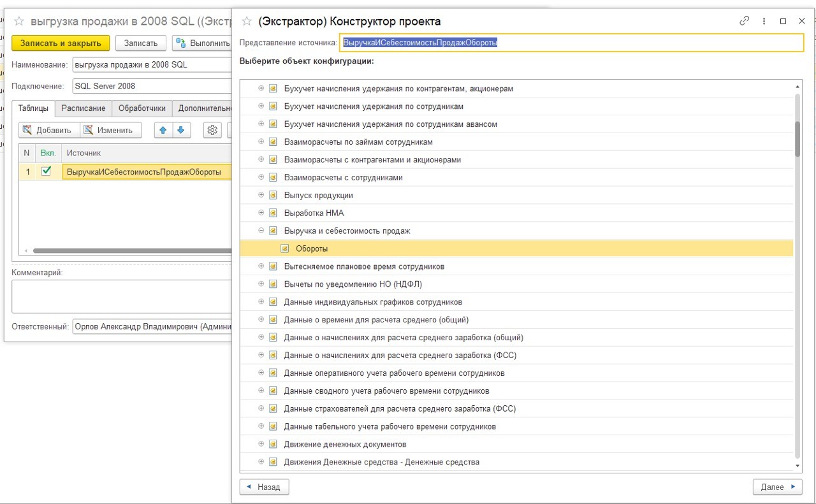This screenshot has width=816, height=504.
Task: Click the horizontal scrollbar of the tables list
Action: [x=132, y=251]
